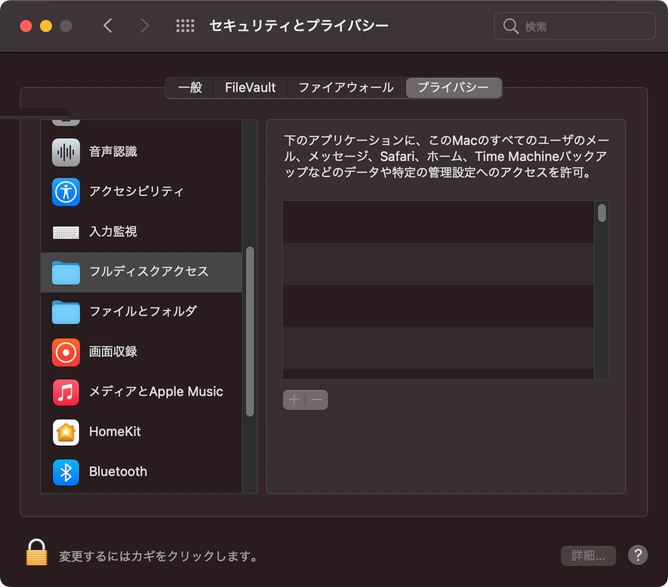668x587 pixels.
Task: Click the privacy category list scrollbar
Action: pos(250,331)
